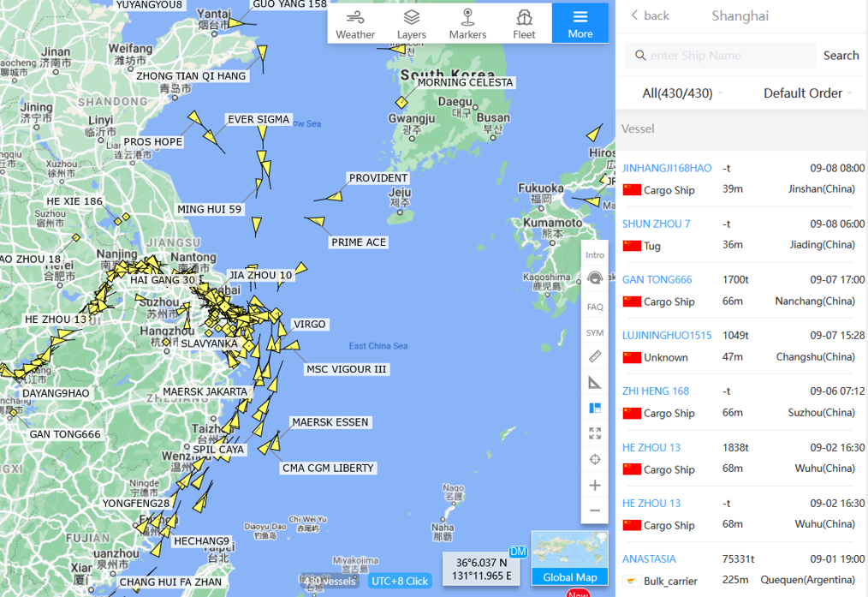This screenshot has height=597, width=868.
Task: Toggle the DM coordinate format badge
Action: coord(518,552)
